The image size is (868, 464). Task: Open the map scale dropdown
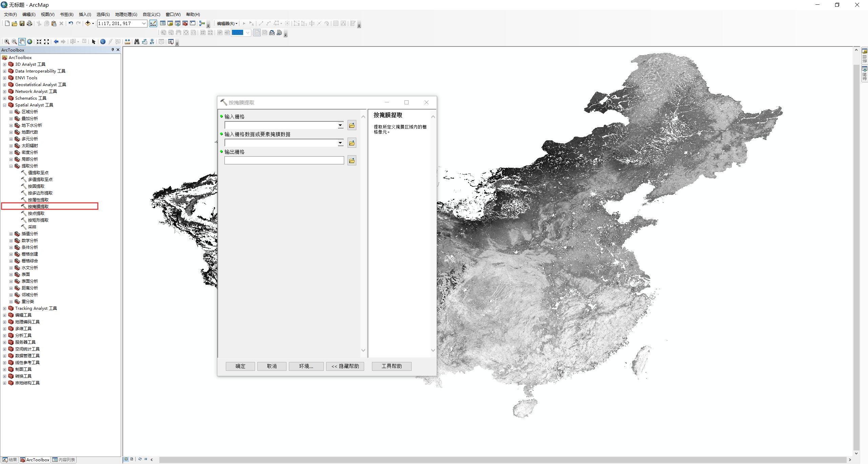[144, 23]
